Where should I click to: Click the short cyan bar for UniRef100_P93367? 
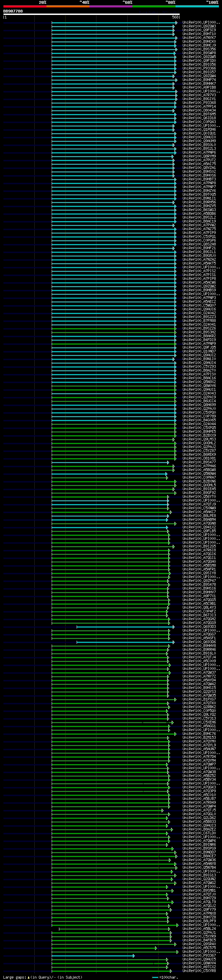93,956
